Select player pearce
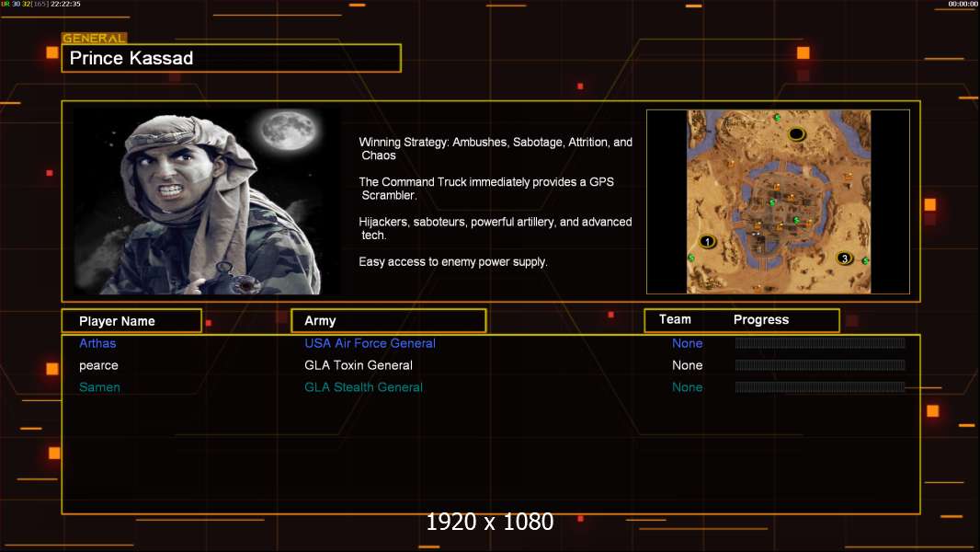 coord(98,365)
